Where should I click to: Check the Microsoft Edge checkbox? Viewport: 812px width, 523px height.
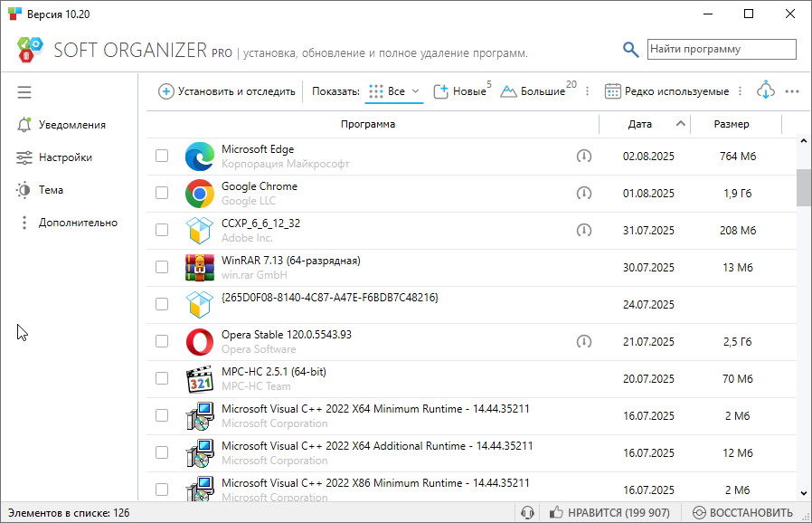(x=162, y=156)
